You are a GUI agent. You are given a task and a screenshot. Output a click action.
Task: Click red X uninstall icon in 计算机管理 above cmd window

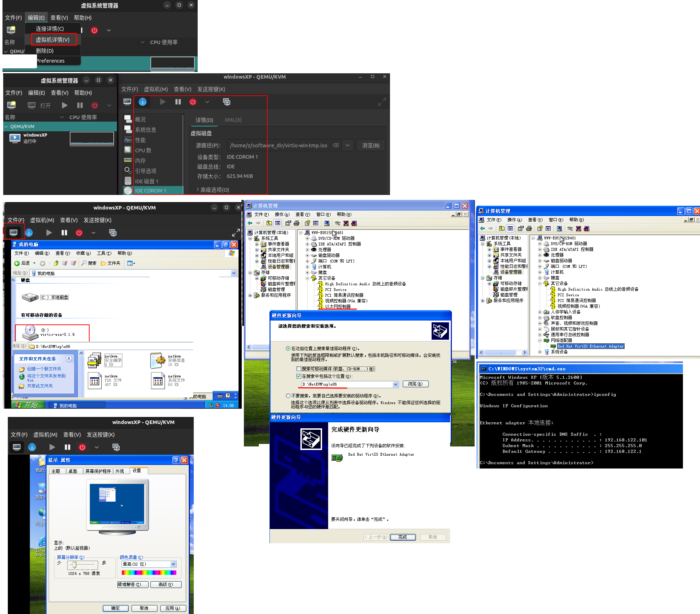578,228
